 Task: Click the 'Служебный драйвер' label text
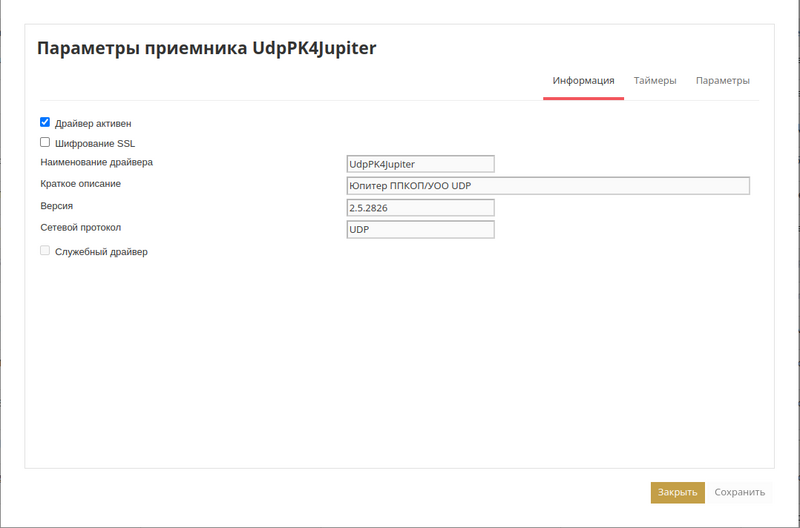click(x=101, y=252)
